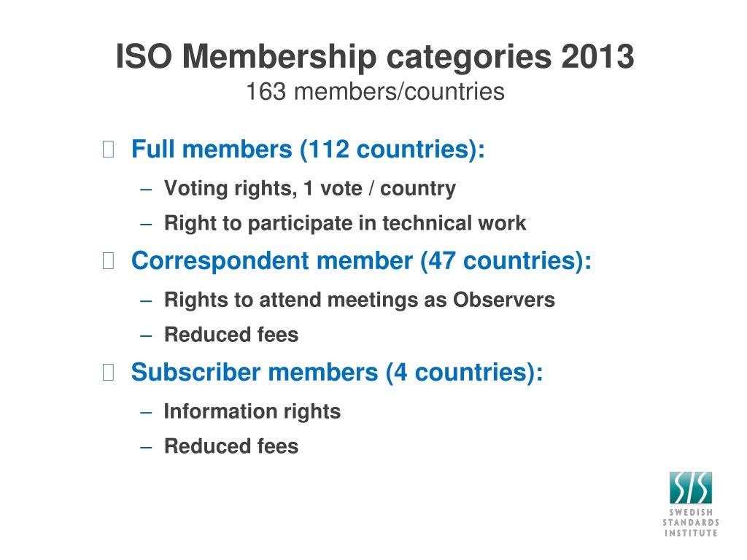Click the dash before Information rights

click(146, 413)
